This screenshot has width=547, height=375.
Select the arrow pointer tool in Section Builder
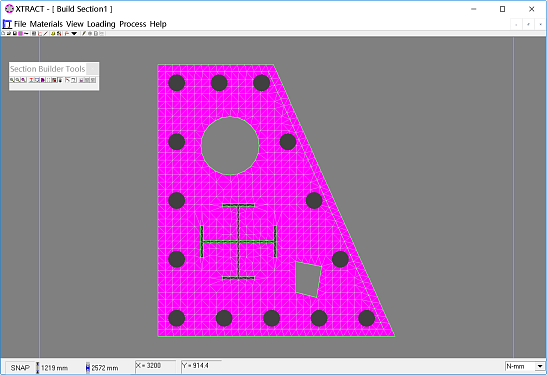[x=68, y=80]
